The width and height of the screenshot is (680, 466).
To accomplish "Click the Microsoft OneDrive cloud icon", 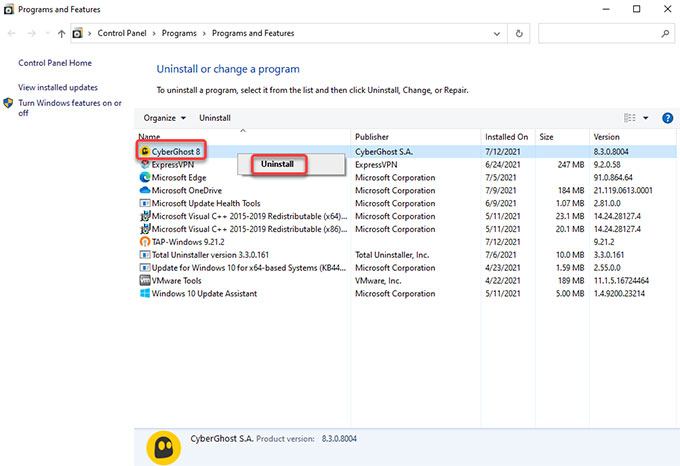I will [145, 190].
